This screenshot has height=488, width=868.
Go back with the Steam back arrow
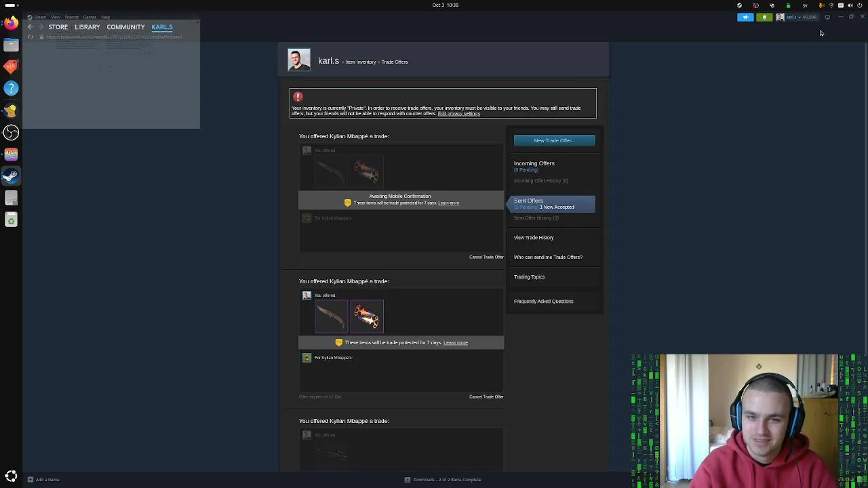pos(30,27)
